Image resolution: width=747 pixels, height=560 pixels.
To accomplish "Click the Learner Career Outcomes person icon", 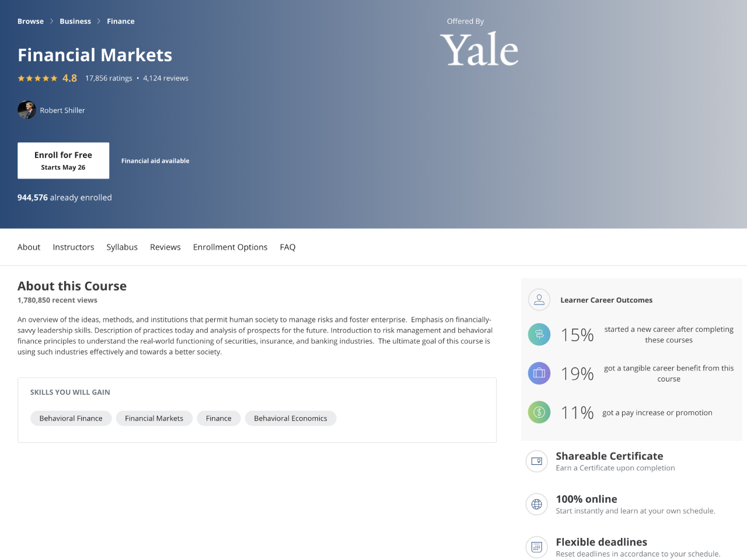I will coord(539,300).
